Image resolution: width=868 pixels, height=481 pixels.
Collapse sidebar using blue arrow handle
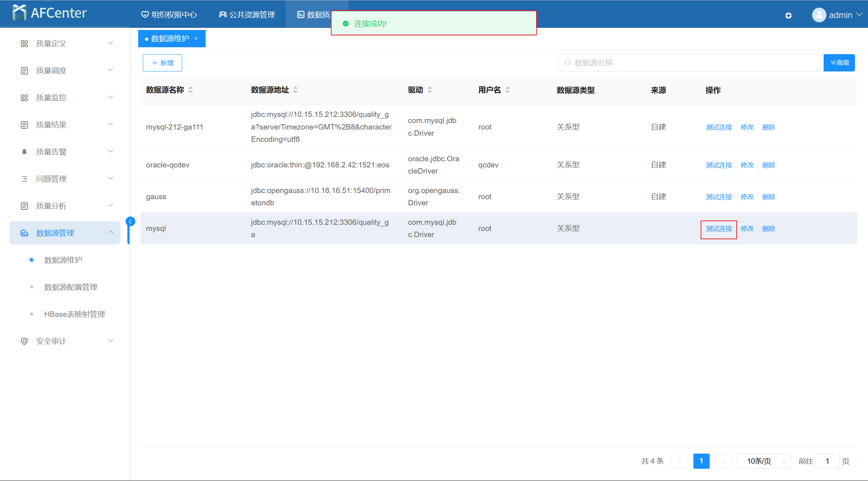click(130, 222)
